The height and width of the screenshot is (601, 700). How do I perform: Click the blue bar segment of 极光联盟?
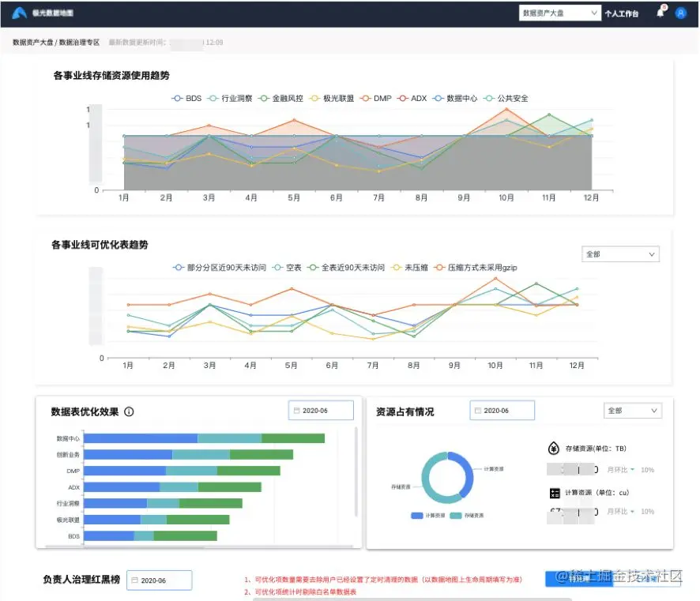[x=112, y=520]
